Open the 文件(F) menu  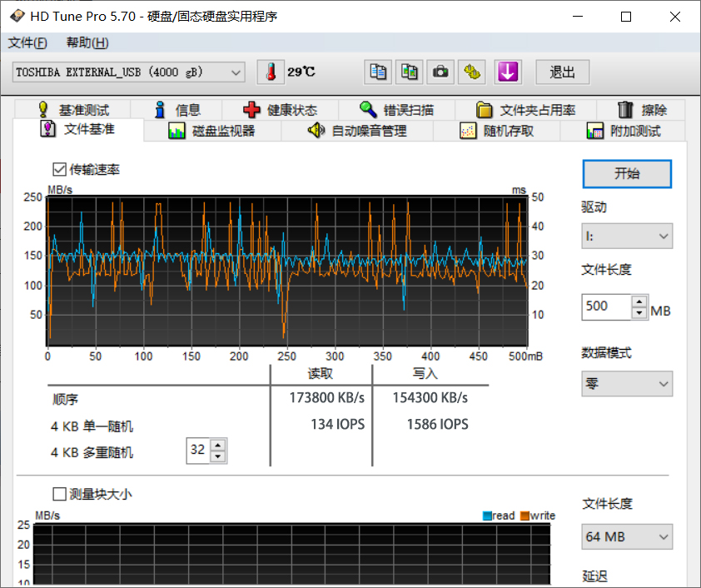coord(27,42)
